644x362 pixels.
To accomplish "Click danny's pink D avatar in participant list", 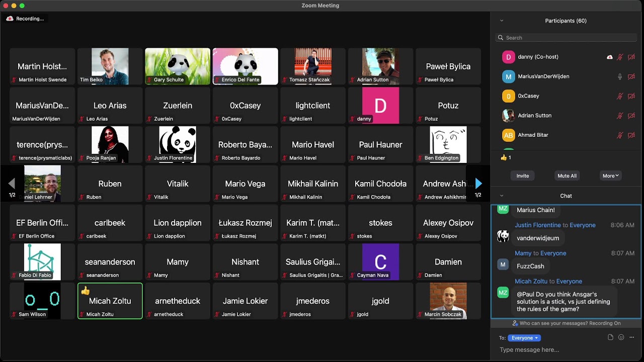I will (508, 57).
